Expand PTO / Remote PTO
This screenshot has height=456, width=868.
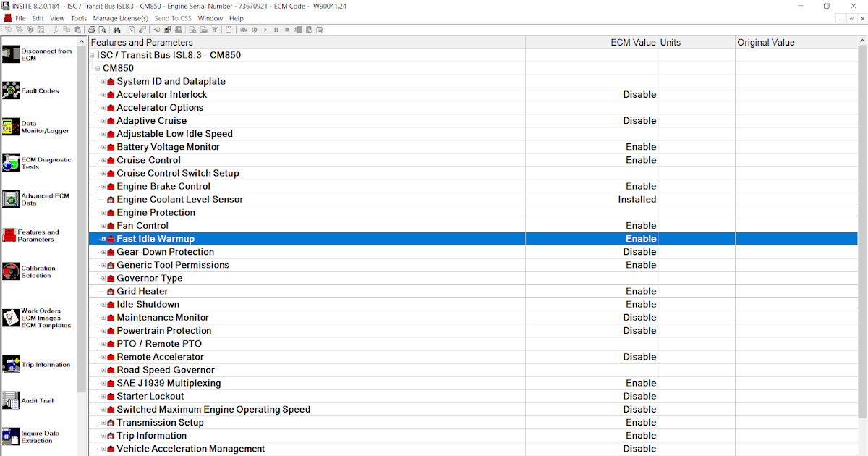103,344
